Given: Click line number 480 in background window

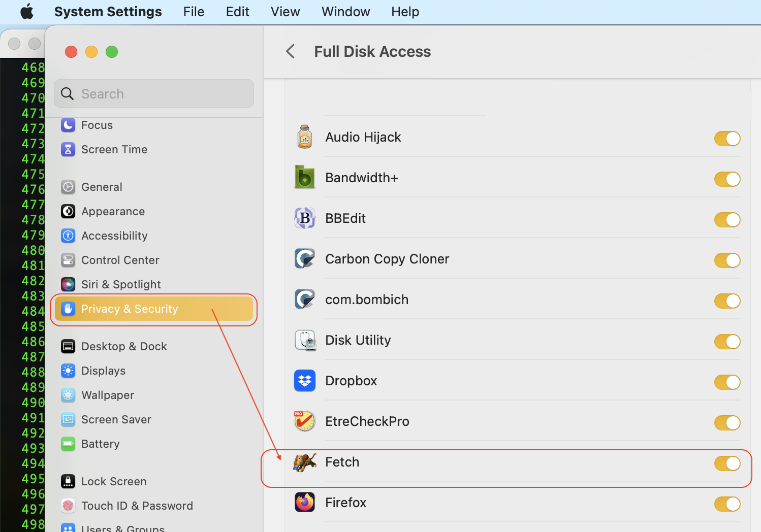Looking at the screenshot, I should (x=33, y=250).
